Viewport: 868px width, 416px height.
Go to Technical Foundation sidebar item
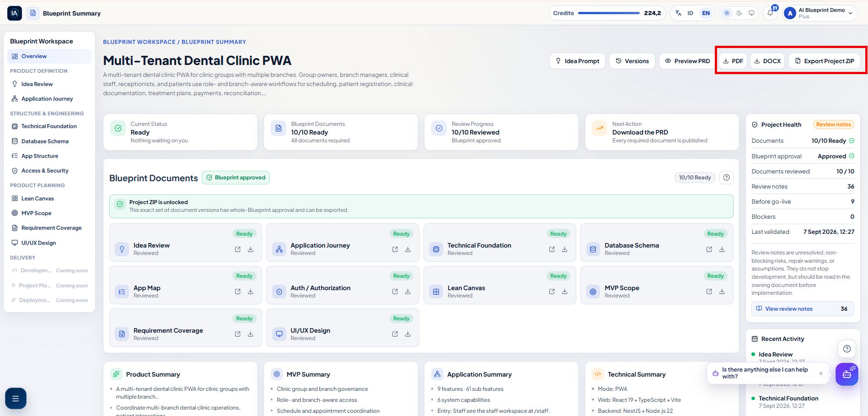point(49,126)
